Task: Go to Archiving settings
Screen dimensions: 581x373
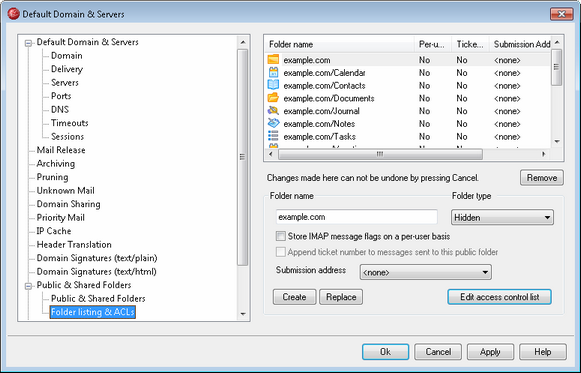Action: coord(56,164)
